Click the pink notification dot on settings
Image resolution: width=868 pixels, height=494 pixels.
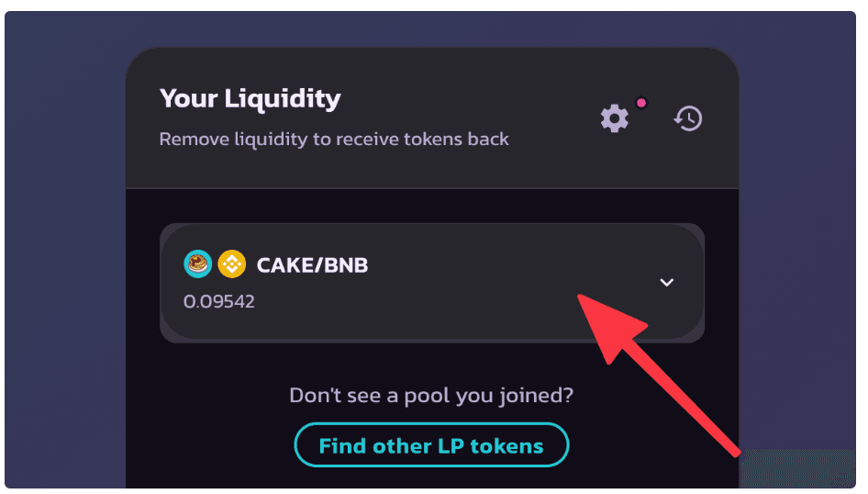coord(641,103)
